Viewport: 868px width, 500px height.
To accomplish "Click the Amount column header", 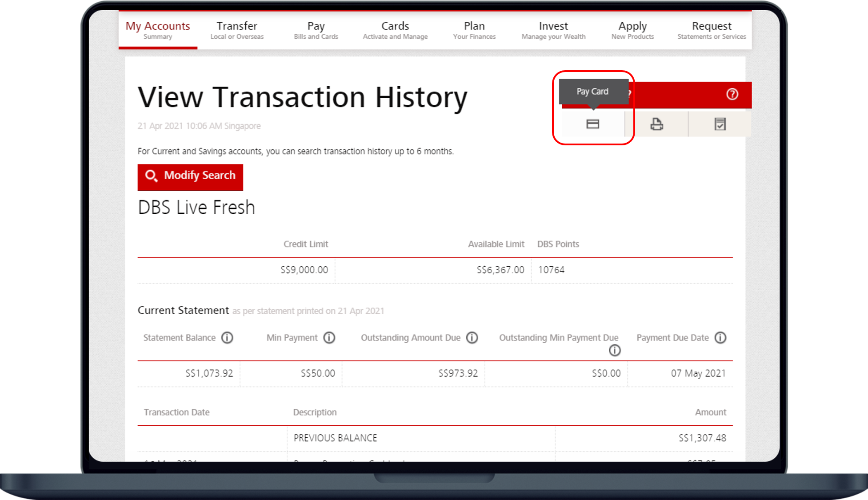I will pos(711,412).
